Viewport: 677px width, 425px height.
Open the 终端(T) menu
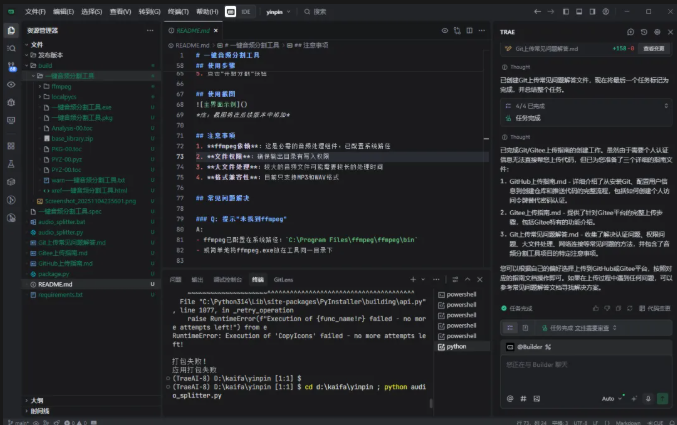click(x=178, y=11)
